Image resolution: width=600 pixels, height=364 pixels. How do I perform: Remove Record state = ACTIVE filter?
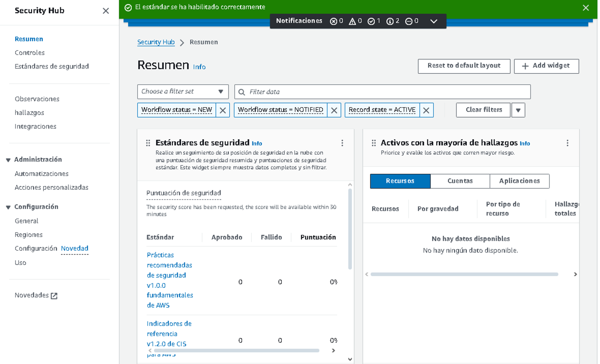coord(426,110)
